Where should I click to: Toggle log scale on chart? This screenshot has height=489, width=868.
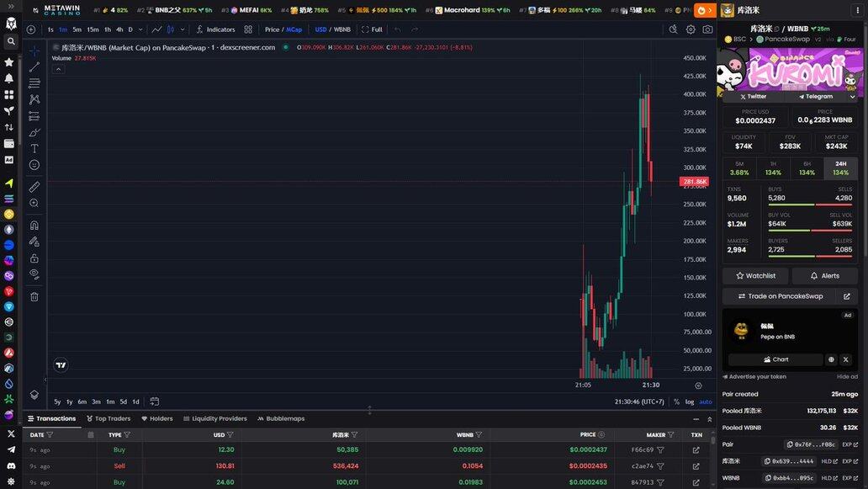coord(691,401)
